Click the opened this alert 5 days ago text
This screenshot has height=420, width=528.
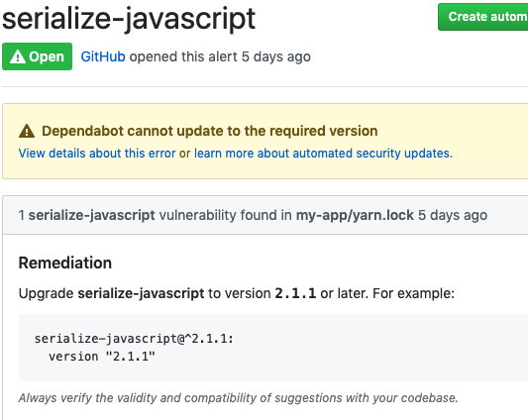(x=220, y=56)
